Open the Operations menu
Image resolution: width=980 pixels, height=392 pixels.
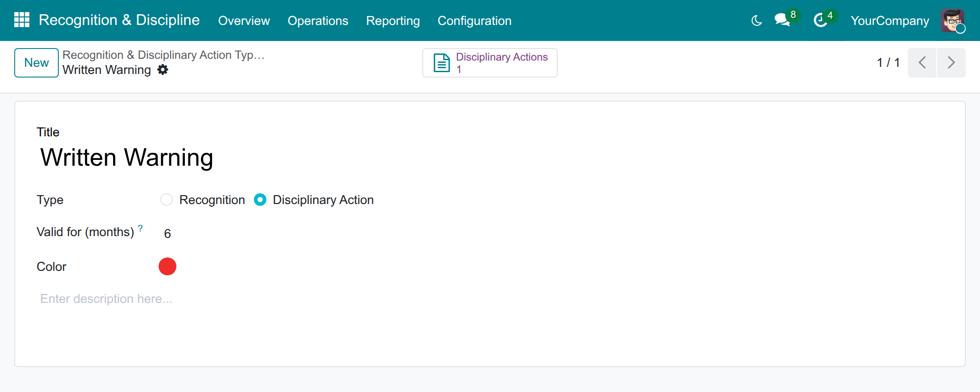(318, 20)
